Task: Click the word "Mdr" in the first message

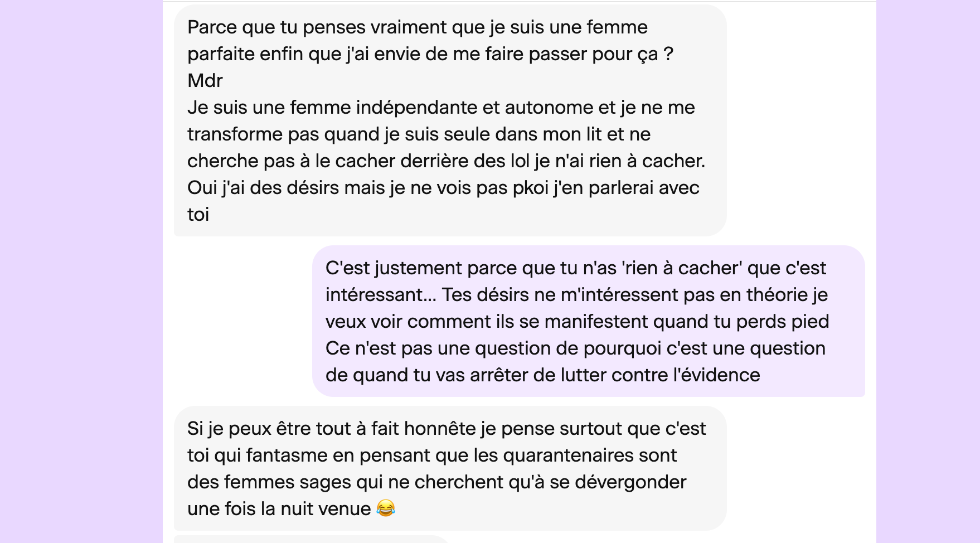Action: point(205,81)
